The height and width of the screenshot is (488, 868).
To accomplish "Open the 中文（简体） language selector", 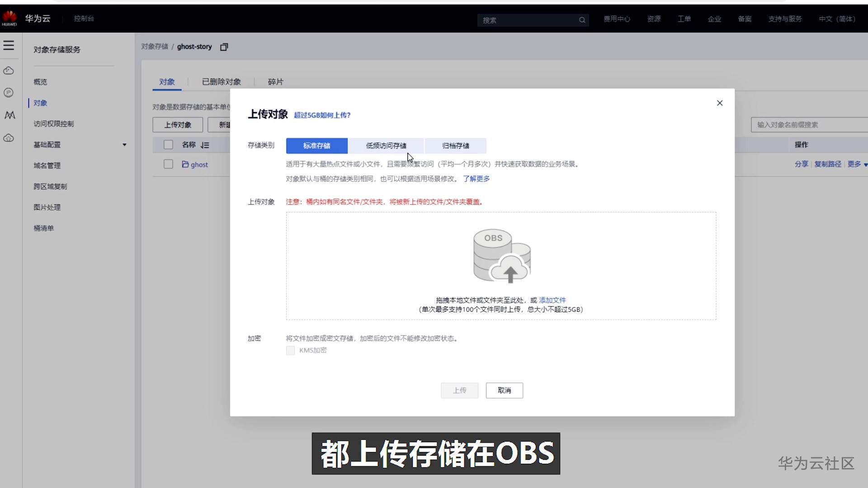I will [837, 19].
